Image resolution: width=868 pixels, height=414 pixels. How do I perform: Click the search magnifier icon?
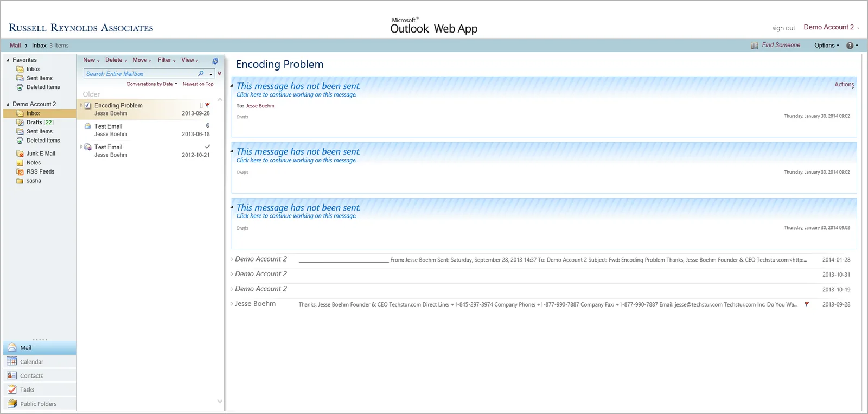[201, 73]
